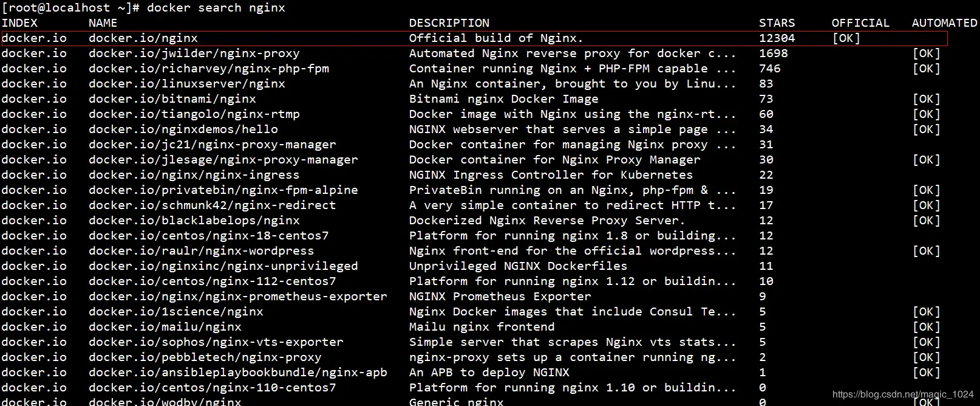Click [OK] in the jwilder/nginx-proxy row

pos(927,53)
